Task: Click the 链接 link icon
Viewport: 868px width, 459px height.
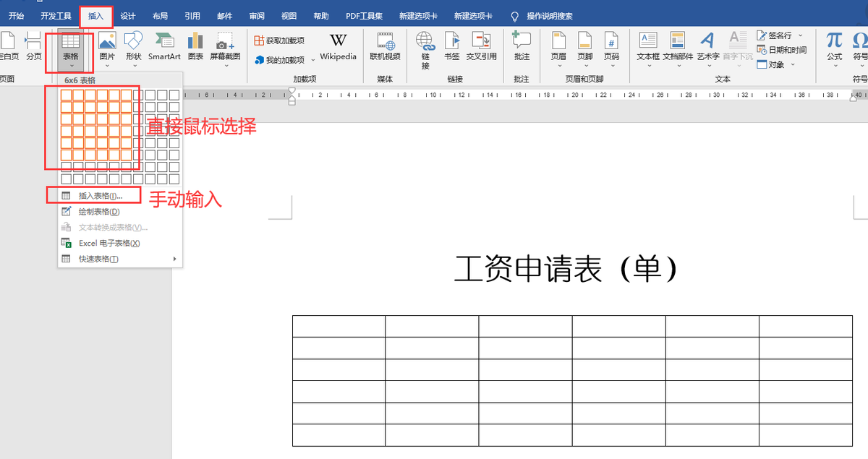Action: pos(425,41)
